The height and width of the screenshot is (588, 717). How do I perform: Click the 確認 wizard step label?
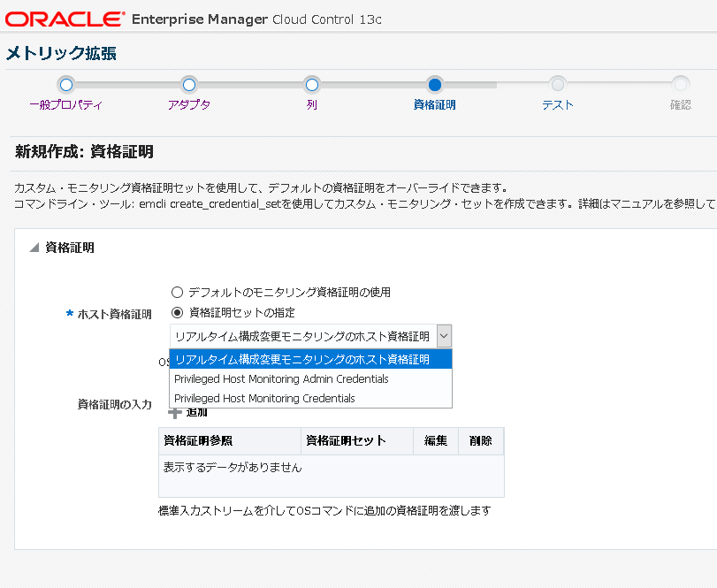(x=681, y=104)
